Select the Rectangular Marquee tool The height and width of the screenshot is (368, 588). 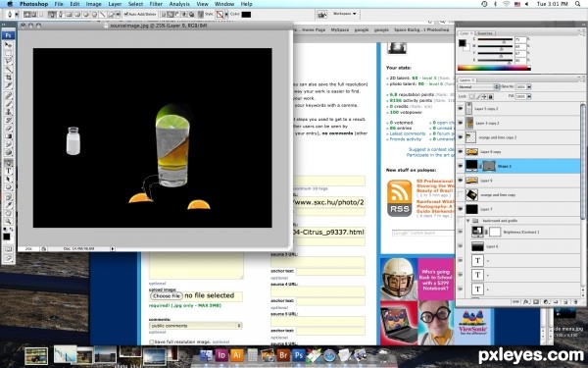8,53
